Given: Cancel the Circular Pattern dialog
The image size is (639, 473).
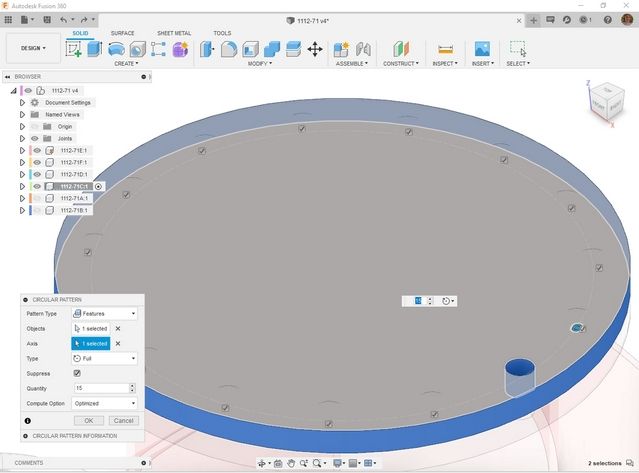Looking at the screenshot, I should click(123, 420).
